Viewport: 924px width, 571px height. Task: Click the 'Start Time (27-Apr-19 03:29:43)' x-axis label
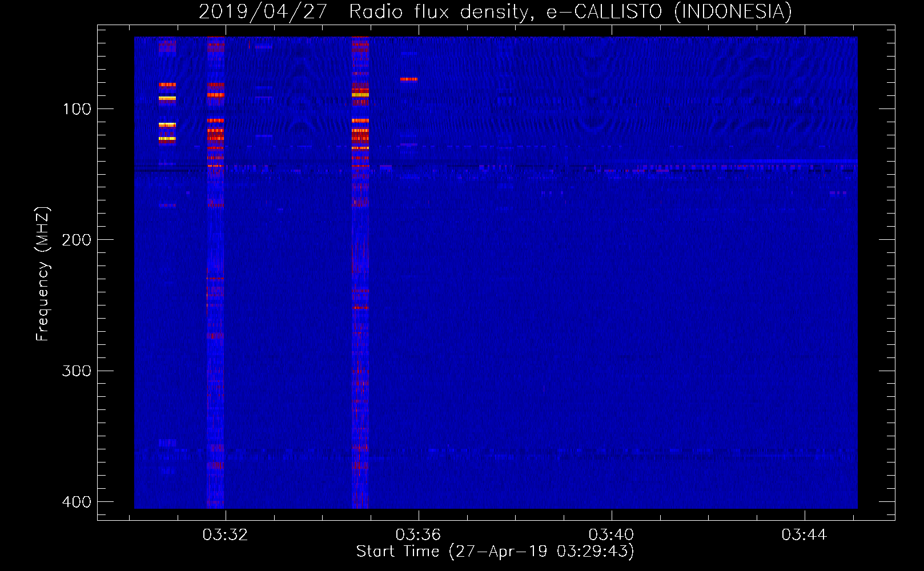(495, 552)
